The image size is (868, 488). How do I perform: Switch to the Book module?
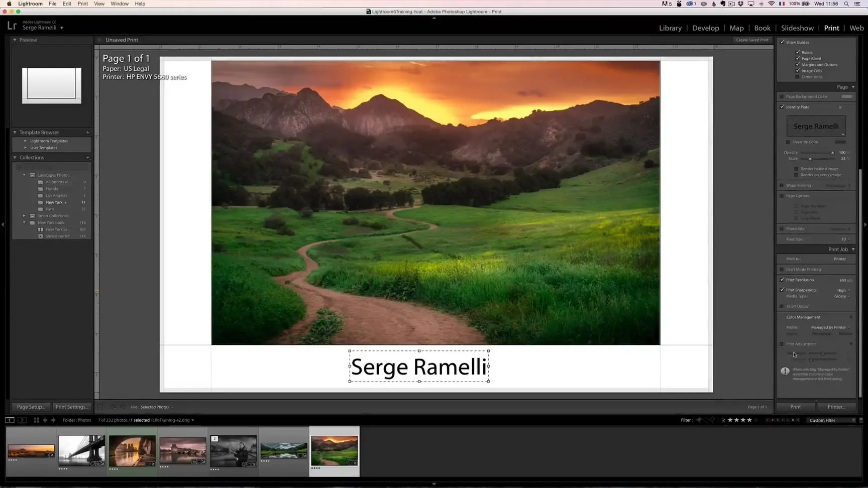[762, 28]
